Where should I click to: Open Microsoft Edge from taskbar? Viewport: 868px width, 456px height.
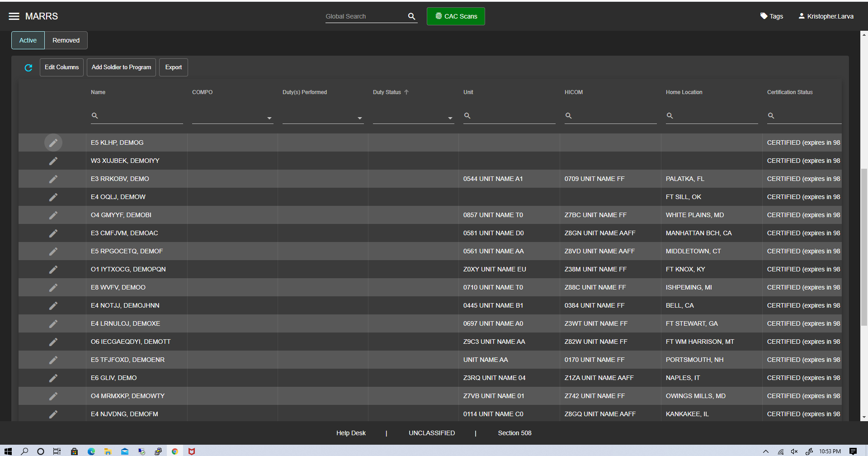(x=91, y=451)
